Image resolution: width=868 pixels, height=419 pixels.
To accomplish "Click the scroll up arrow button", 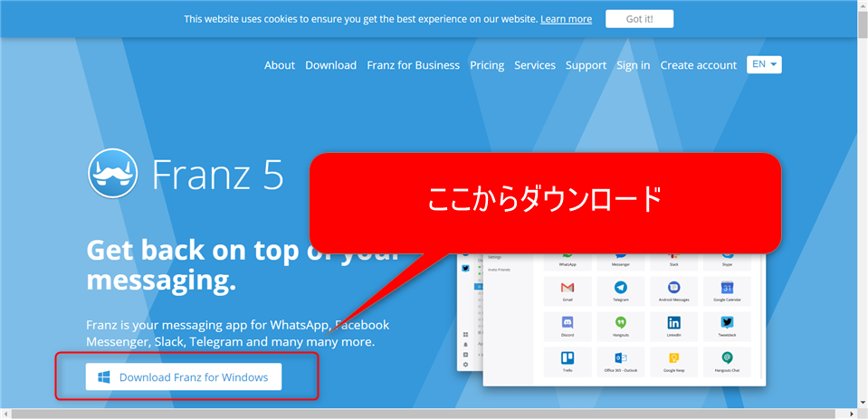I will pos(863,5).
